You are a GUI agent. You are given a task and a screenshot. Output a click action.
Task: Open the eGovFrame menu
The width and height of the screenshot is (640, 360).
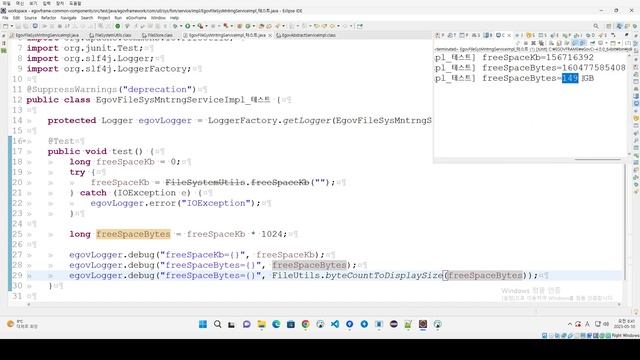pos(136,18)
